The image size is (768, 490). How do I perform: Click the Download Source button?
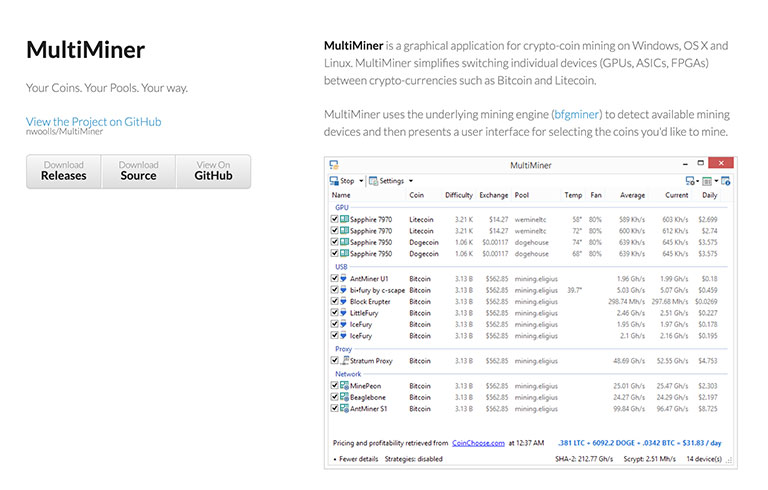tap(139, 171)
